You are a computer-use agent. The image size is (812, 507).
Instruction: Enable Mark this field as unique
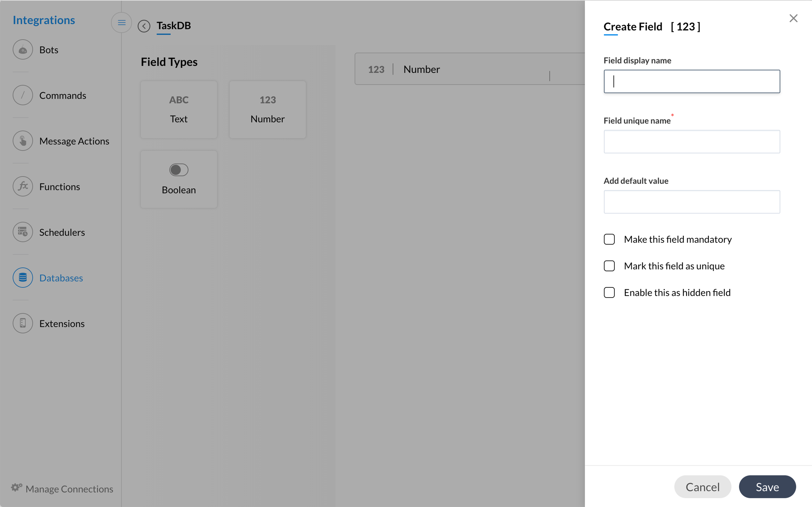[x=609, y=266]
